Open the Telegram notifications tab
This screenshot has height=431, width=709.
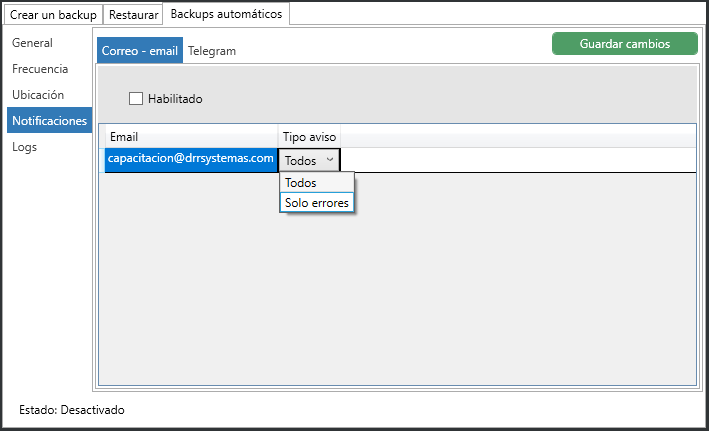212,51
